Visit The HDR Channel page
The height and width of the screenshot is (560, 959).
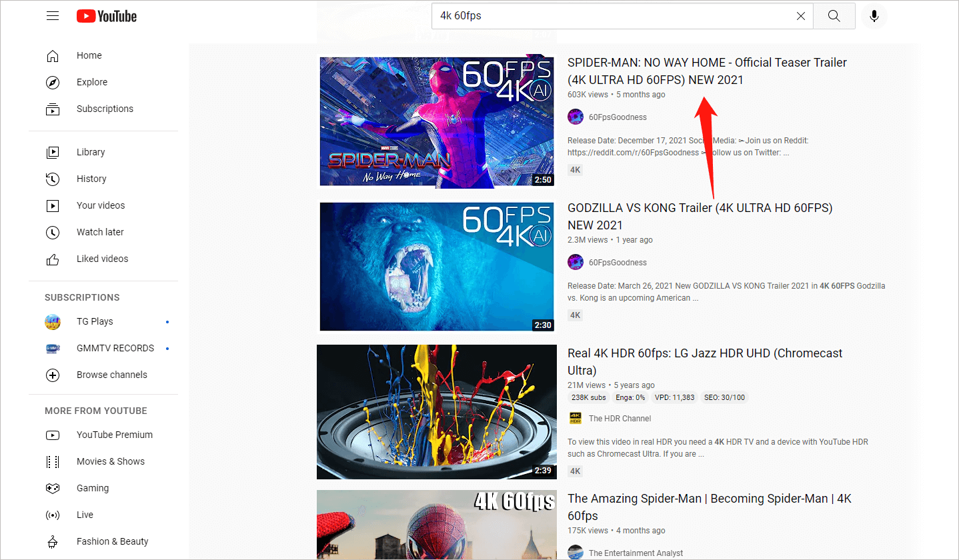(620, 419)
